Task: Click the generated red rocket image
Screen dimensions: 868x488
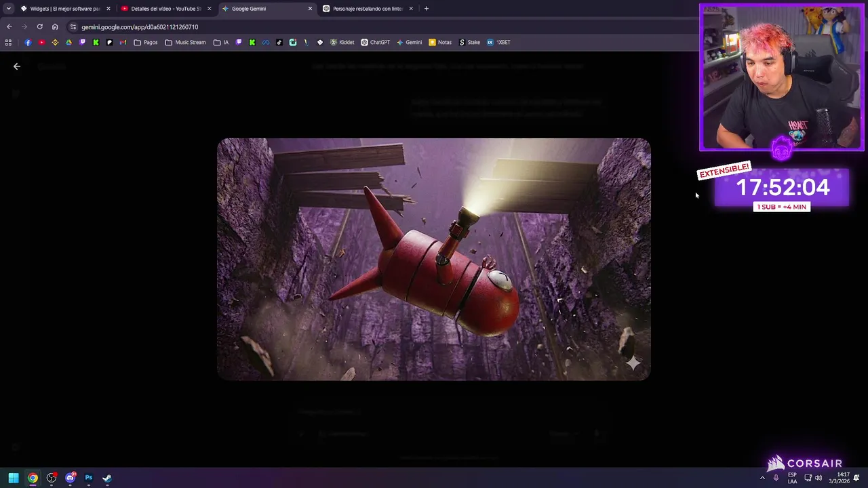Action: point(434,260)
